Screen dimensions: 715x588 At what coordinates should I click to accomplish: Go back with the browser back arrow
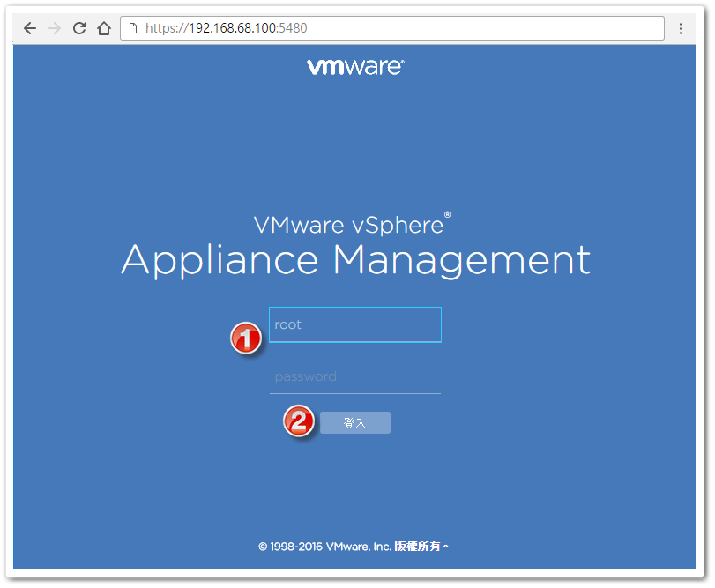coord(30,28)
